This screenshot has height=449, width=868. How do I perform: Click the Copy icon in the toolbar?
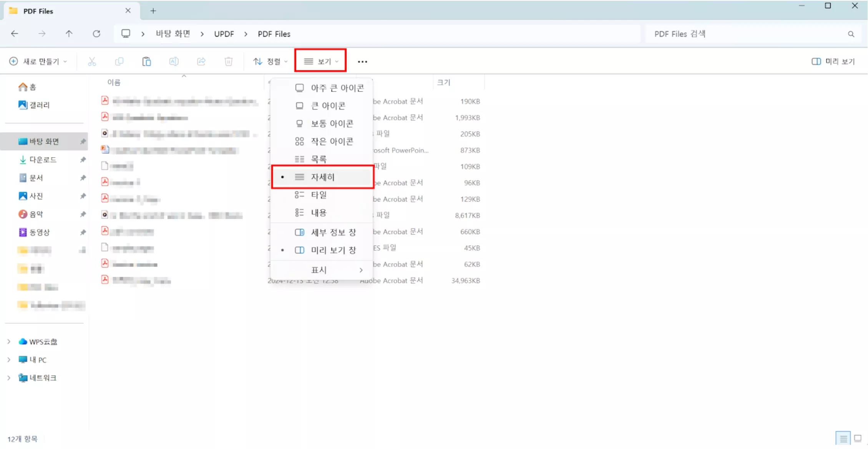tap(119, 61)
